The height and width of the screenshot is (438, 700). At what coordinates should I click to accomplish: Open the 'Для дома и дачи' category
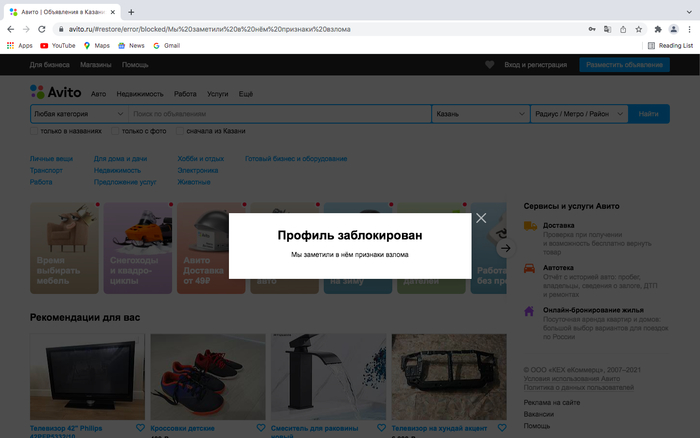(x=120, y=159)
